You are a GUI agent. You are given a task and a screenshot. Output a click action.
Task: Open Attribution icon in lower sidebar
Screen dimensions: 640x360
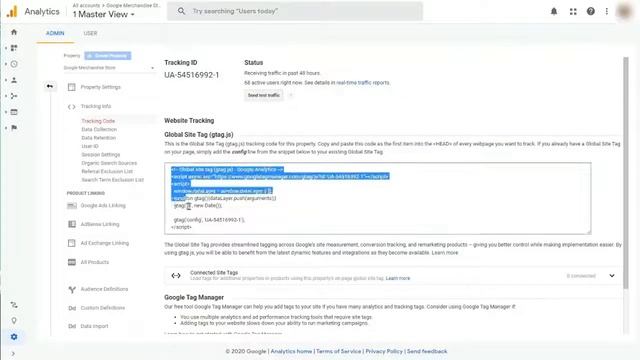14,305
